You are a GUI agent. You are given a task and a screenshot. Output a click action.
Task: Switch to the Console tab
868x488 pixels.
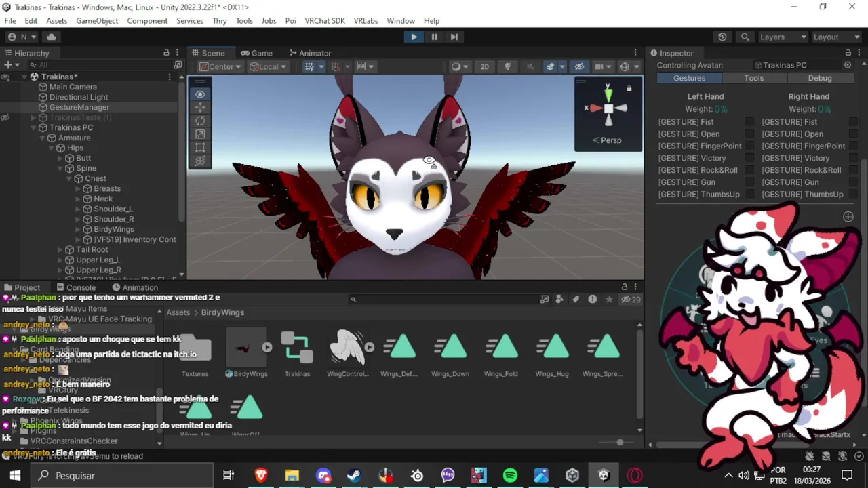[75, 287]
